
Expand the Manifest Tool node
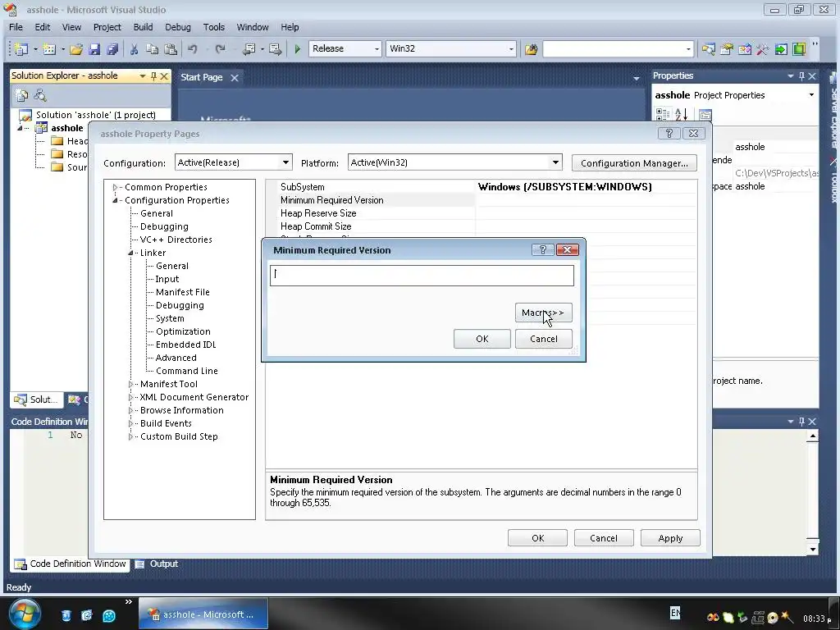point(130,384)
